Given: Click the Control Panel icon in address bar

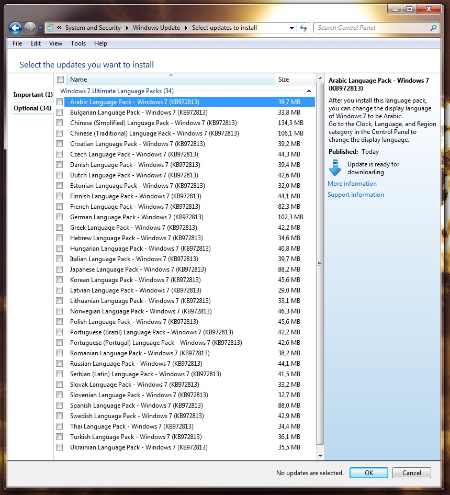Looking at the screenshot, I should click(x=51, y=28).
